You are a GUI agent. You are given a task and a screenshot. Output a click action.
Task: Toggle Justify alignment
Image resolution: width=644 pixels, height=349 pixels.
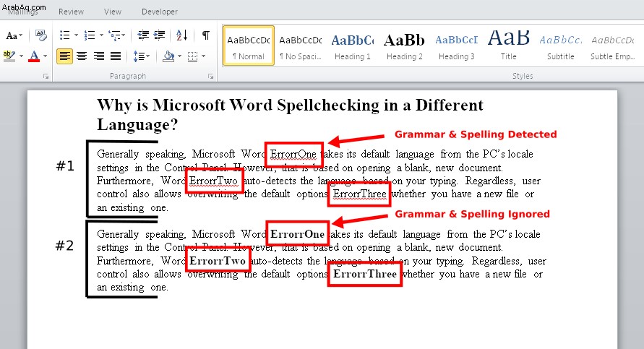tap(116, 56)
